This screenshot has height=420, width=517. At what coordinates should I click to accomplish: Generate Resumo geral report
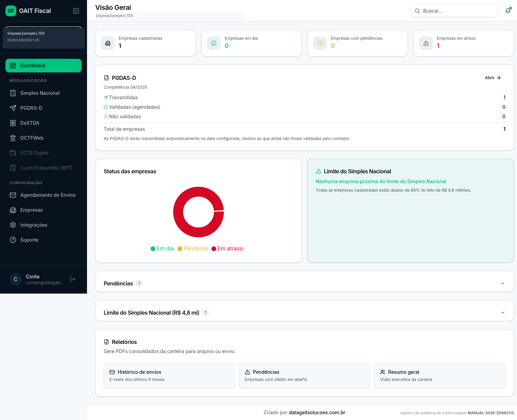(440, 375)
